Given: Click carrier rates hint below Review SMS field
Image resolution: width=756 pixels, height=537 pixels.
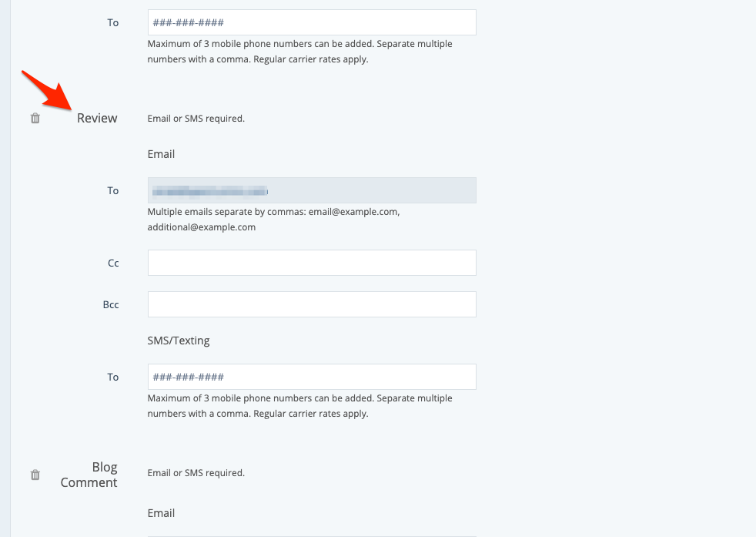Looking at the screenshot, I should (299, 406).
